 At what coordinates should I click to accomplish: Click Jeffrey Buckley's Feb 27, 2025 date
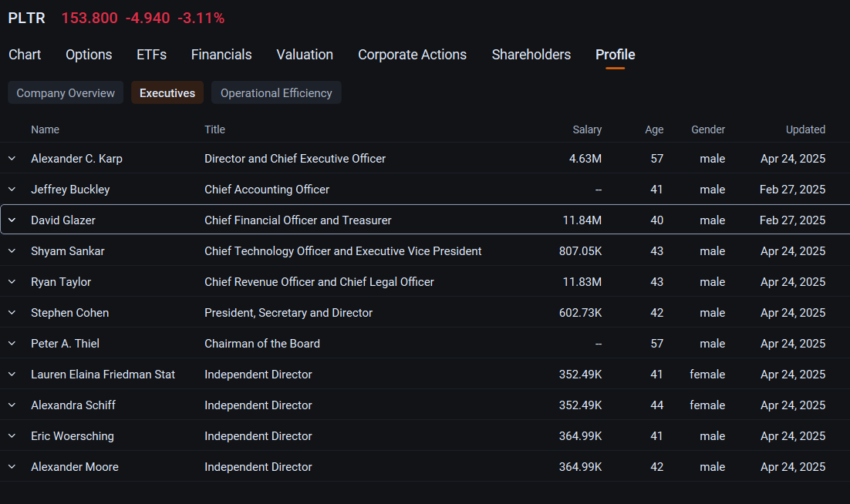(x=793, y=190)
